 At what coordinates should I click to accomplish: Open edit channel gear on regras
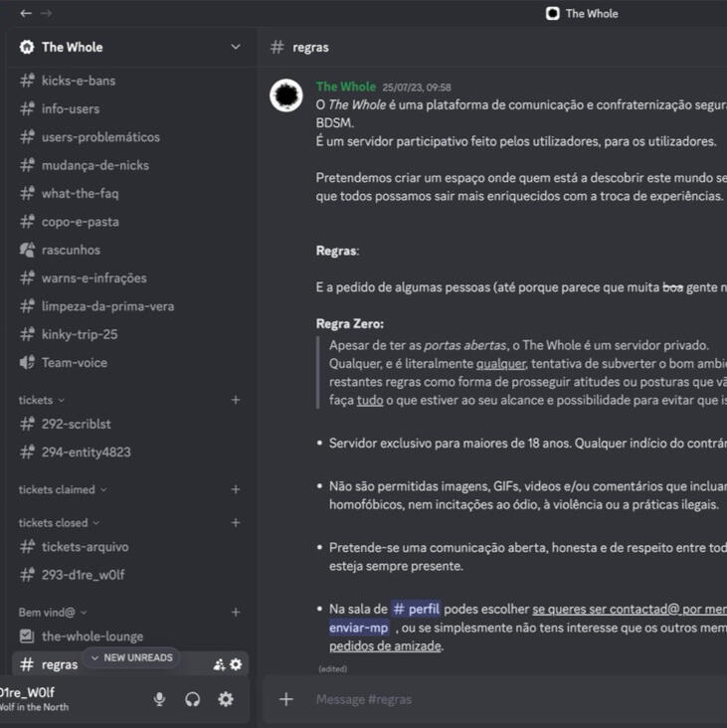click(x=236, y=664)
